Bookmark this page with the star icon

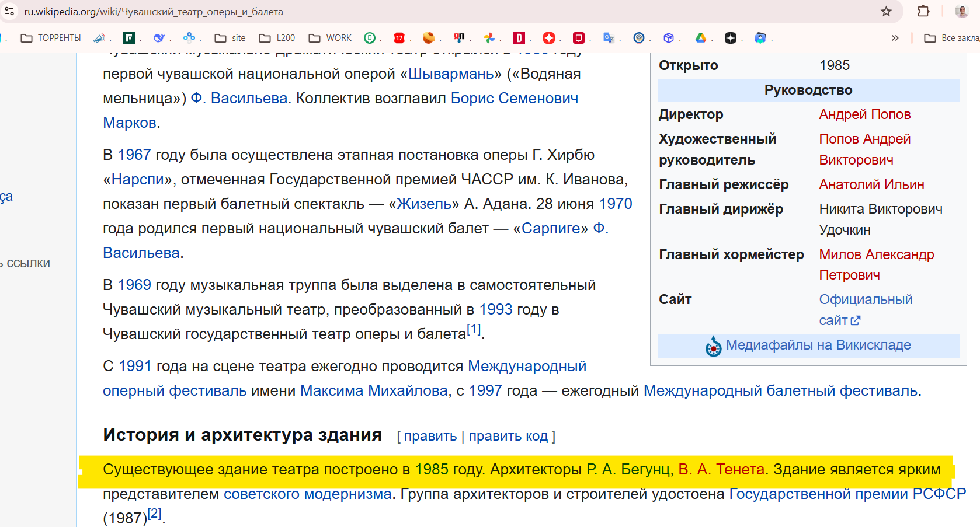coord(886,12)
